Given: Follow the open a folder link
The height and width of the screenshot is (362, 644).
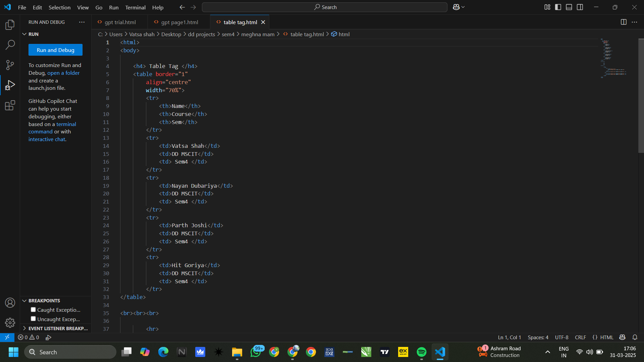Looking at the screenshot, I should [63, 73].
